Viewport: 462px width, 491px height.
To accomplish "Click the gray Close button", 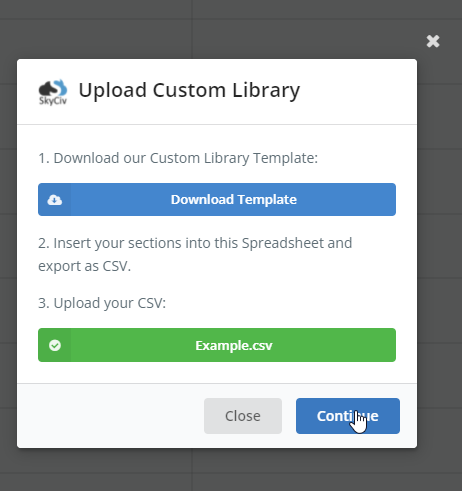I will tap(243, 416).
